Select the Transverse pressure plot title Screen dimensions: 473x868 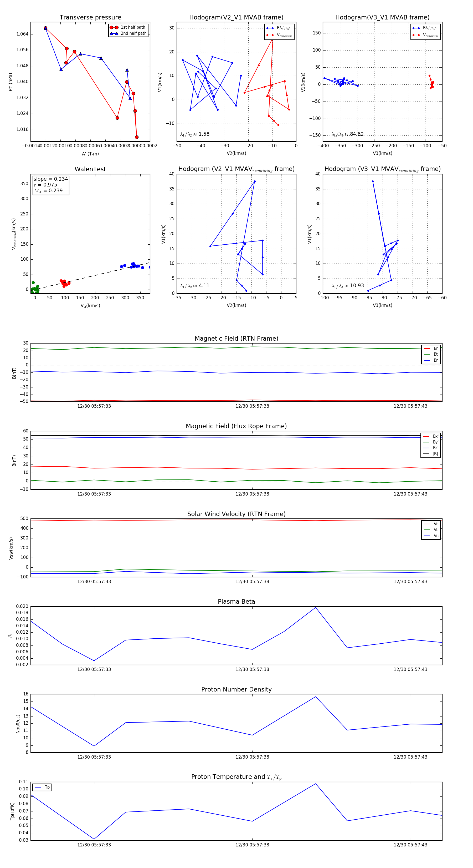(90, 18)
